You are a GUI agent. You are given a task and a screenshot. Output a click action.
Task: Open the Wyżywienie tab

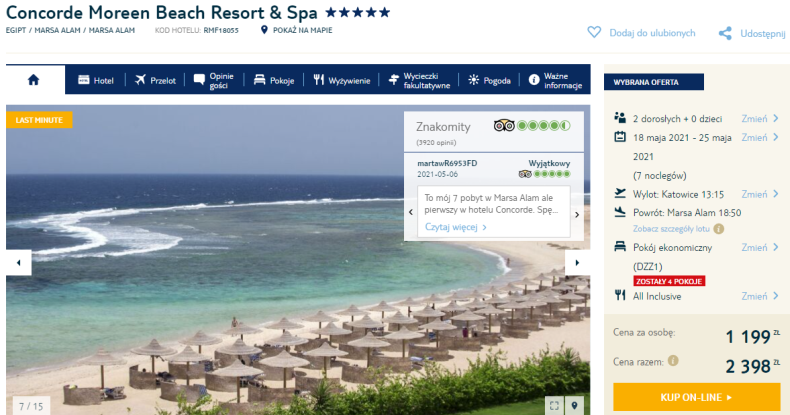coord(342,80)
